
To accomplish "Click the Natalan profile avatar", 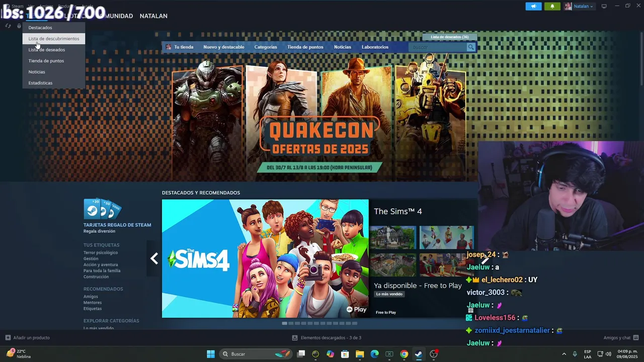I will [568, 6].
